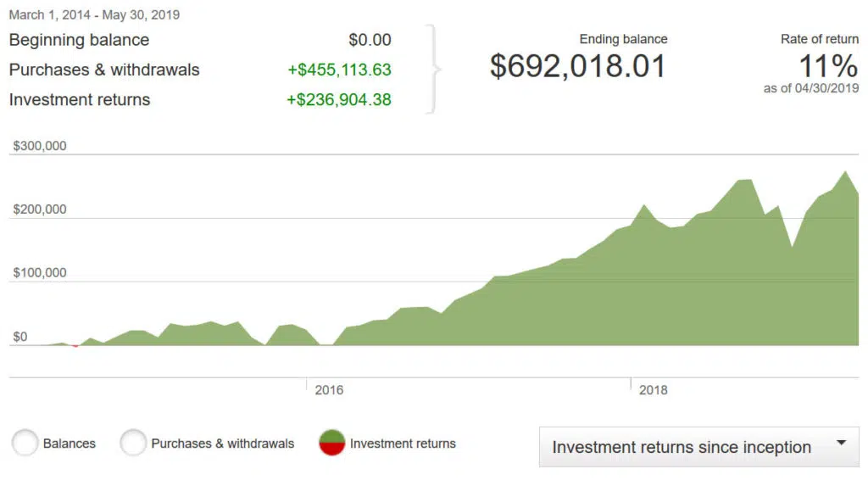This screenshot has width=868, height=480.
Task: Click the Purchases & withdrawals summary row label
Action: 104,70
